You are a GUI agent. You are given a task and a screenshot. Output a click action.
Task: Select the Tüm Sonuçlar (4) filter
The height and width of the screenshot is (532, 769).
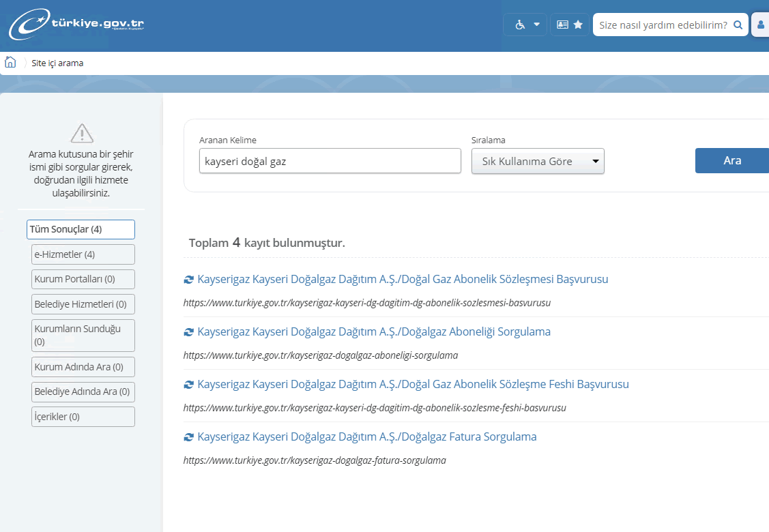point(81,229)
